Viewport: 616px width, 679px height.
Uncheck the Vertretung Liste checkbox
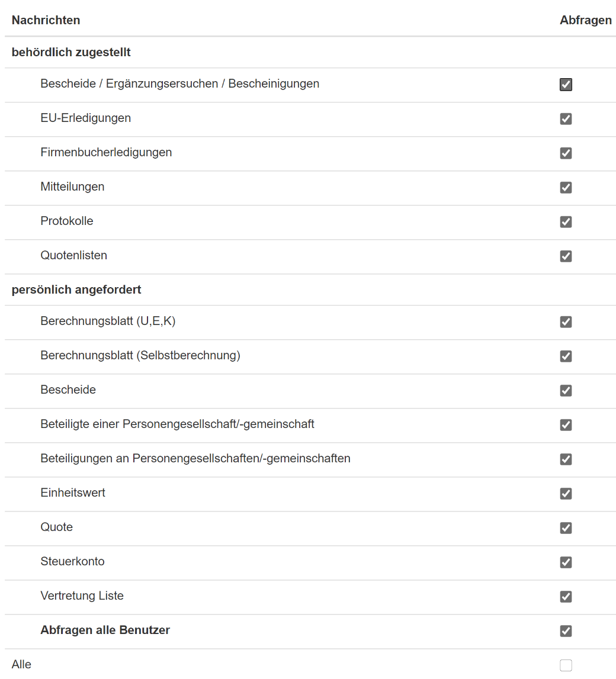pos(566,597)
